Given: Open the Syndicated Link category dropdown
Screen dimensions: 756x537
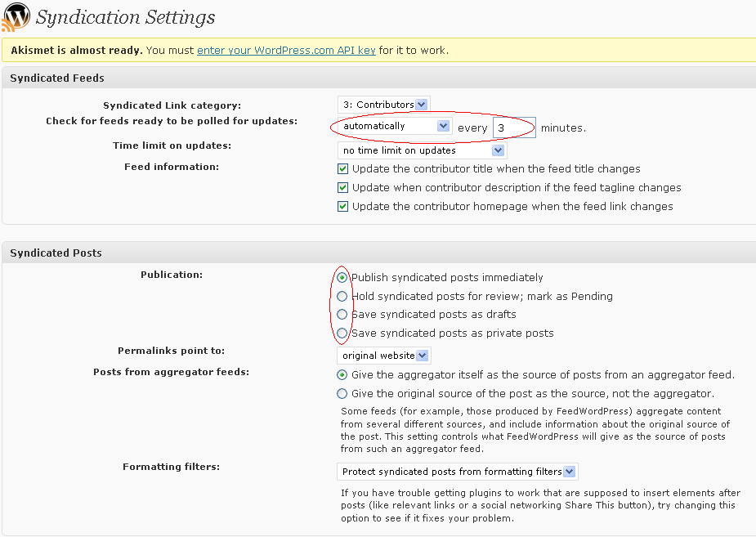Looking at the screenshot, I should pyautogui.click(x=384, y=105).
